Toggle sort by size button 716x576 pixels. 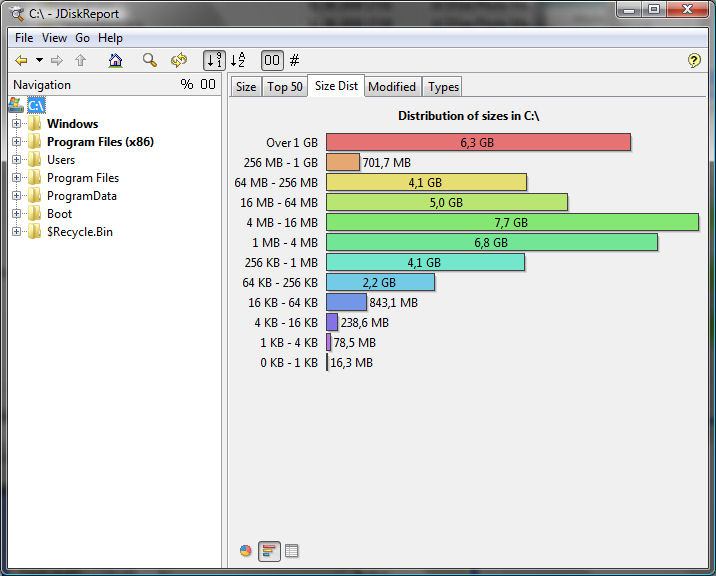click(214, 60)
